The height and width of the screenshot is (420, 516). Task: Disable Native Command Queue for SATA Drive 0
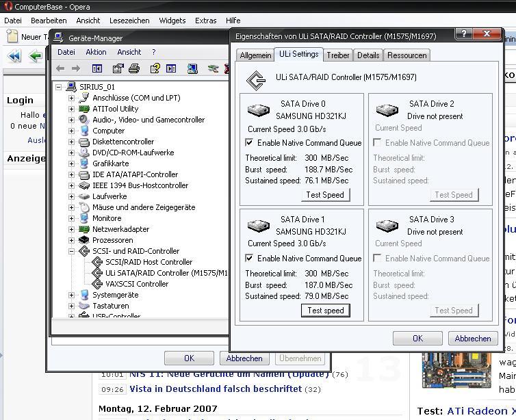tap(249, 142)
